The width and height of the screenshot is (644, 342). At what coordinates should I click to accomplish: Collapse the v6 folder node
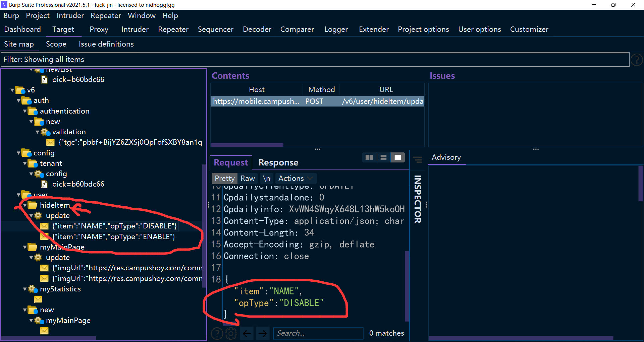(12, 90)
